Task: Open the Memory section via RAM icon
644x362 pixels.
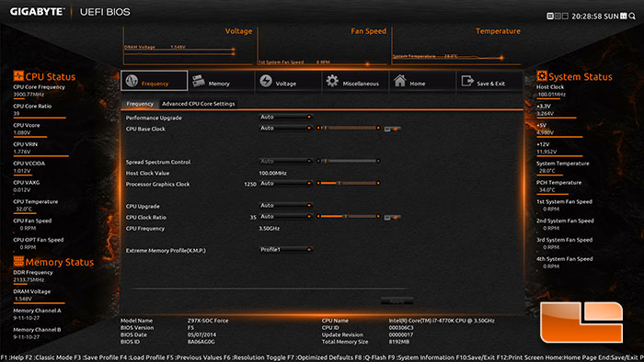Action: pos(199,80)
